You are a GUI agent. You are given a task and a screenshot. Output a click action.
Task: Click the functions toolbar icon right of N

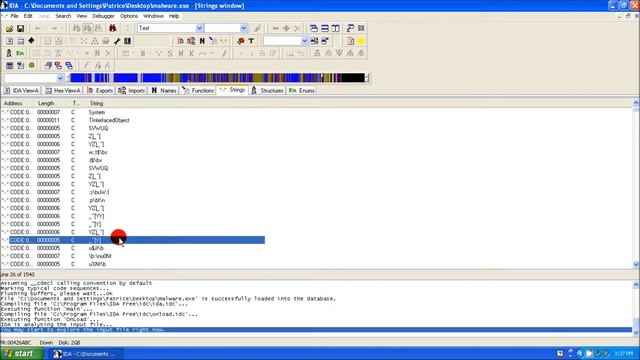213,41
